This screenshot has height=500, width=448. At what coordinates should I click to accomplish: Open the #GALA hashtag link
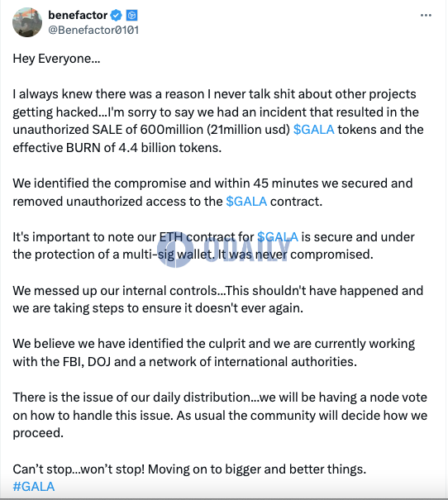(x=34, y=487)
